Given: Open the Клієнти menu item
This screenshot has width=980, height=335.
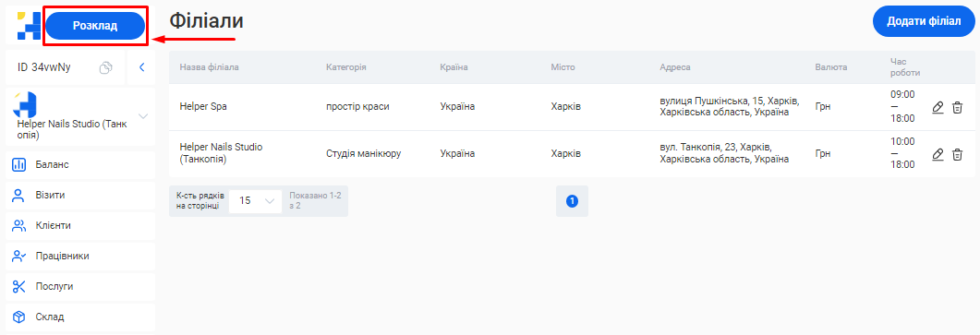Looking at the screenshot, I should coord(80,225).
